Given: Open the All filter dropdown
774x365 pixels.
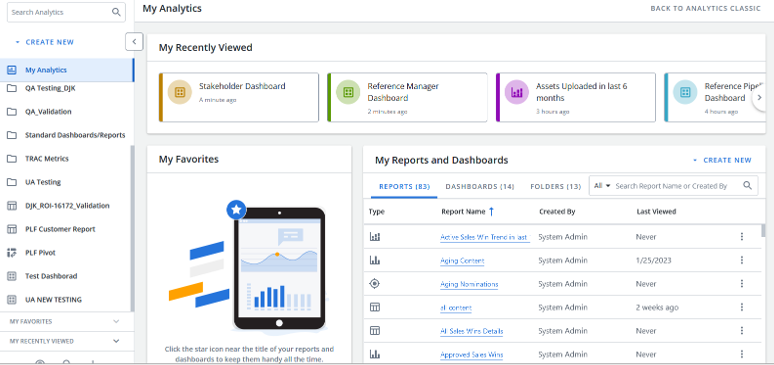Looking at the screenshot, I should click(x=602, y=186).
